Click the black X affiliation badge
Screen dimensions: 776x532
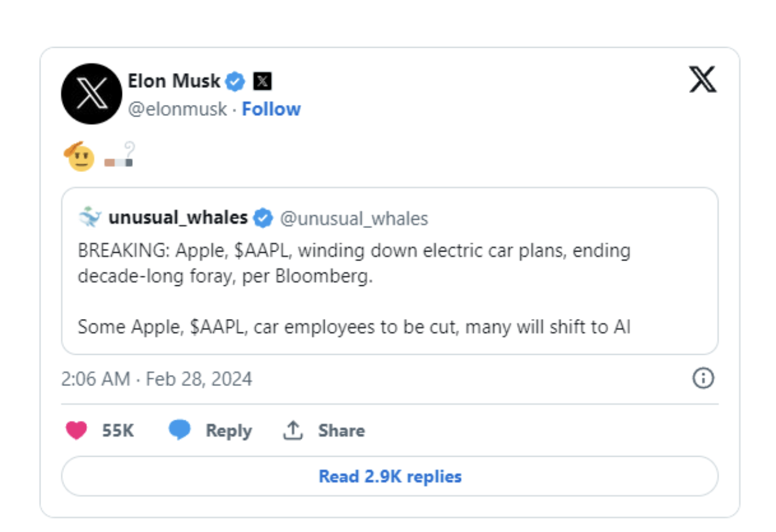(262, 81)
